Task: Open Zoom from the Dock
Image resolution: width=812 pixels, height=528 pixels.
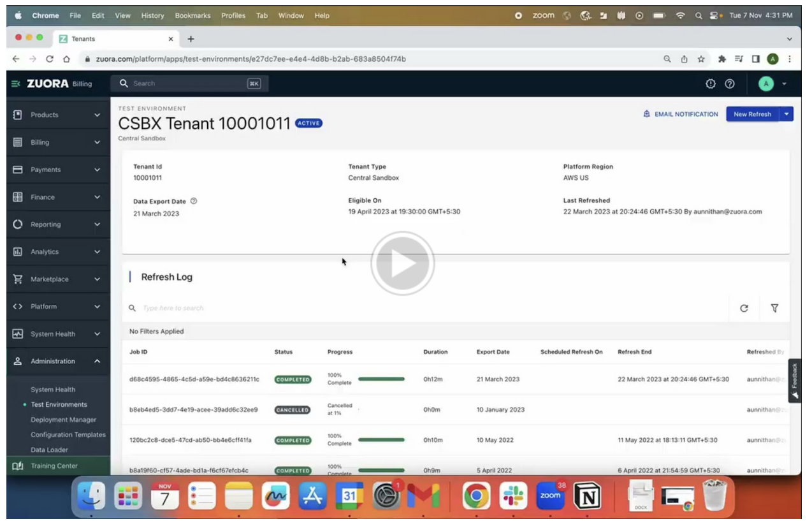Action: pyautogui.click(x=549, y=496)
